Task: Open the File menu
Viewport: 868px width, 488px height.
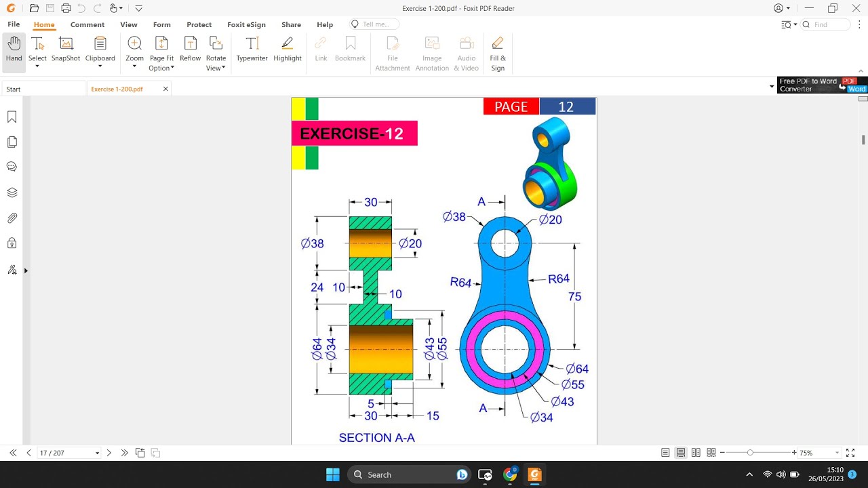Action: pos(14,24)
